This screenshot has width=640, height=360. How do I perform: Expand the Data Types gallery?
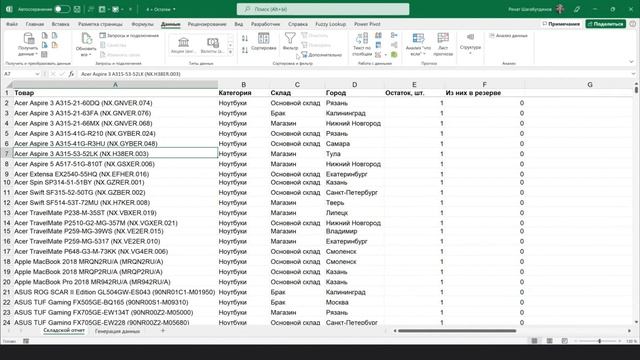[x=230, y=52]
